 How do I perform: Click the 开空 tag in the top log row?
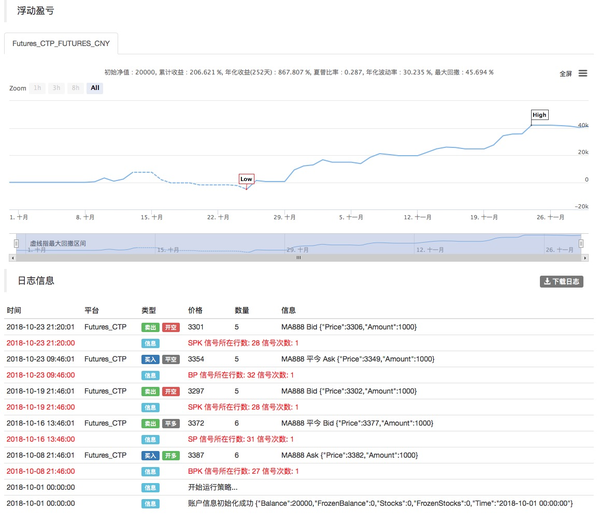[171, 327]
